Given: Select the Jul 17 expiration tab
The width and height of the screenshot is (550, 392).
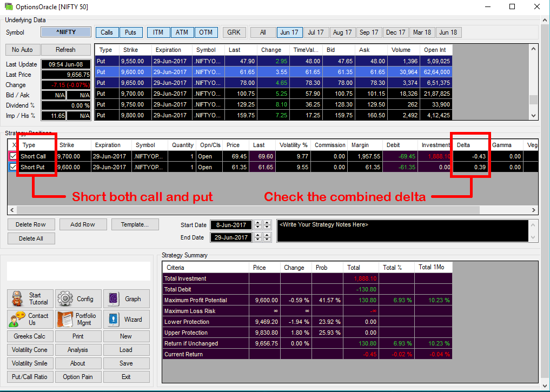Looking at the screenshot, I should (x=316, y=32).
